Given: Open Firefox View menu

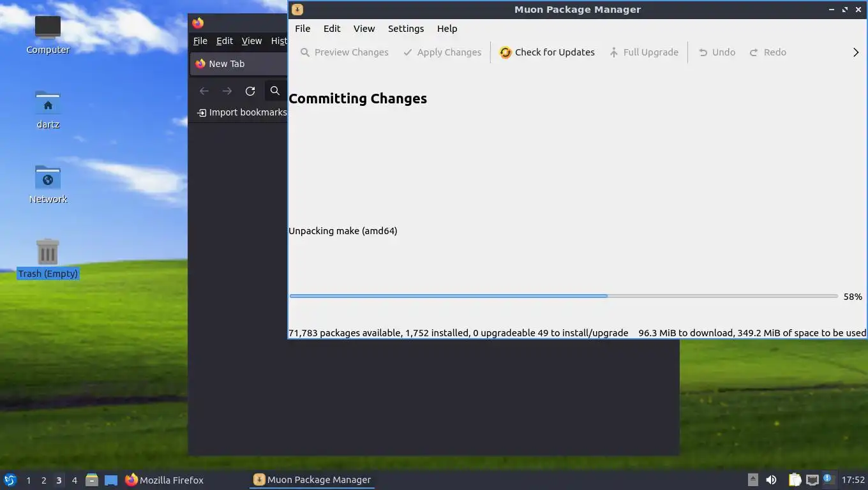Looking at the screenshot, I should click(251, 41).
